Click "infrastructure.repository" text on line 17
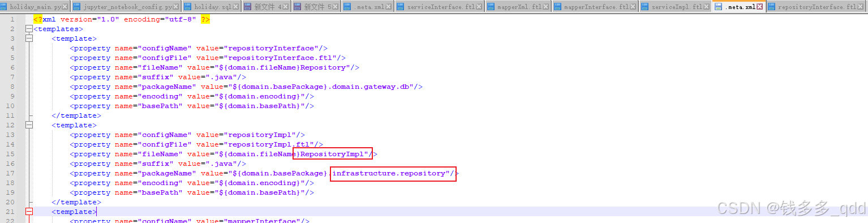Screen dimensions: 868x223 pyautogui.click(x=389, y=173)
